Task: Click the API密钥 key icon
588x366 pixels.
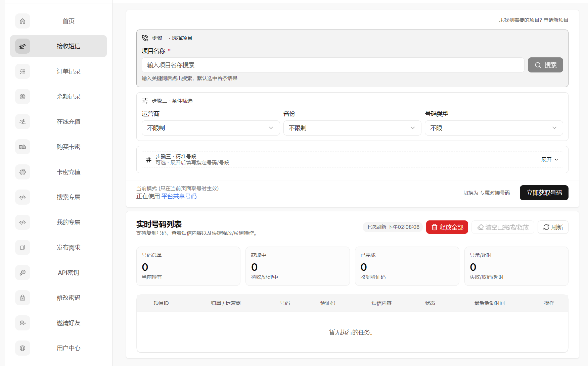Action: coord(22,272)
